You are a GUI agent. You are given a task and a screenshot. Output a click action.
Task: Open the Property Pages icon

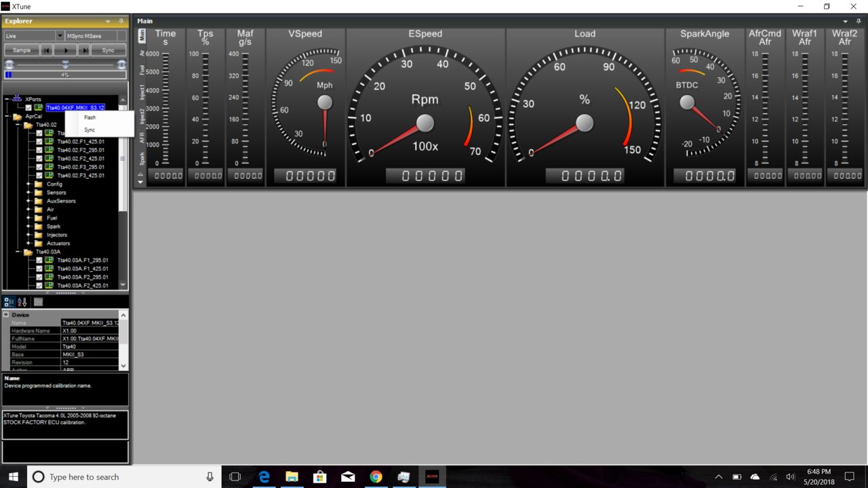[x=38, y=302]
